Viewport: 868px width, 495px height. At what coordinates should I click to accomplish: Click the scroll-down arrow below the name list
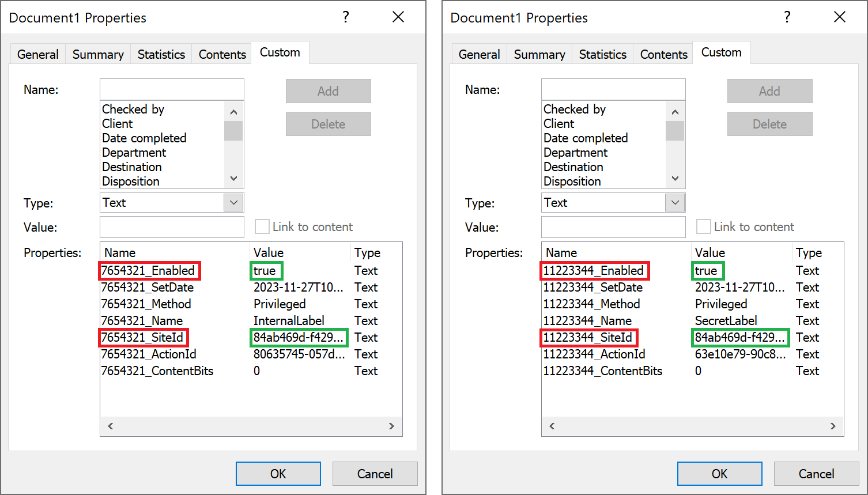(x=233, y=179)
